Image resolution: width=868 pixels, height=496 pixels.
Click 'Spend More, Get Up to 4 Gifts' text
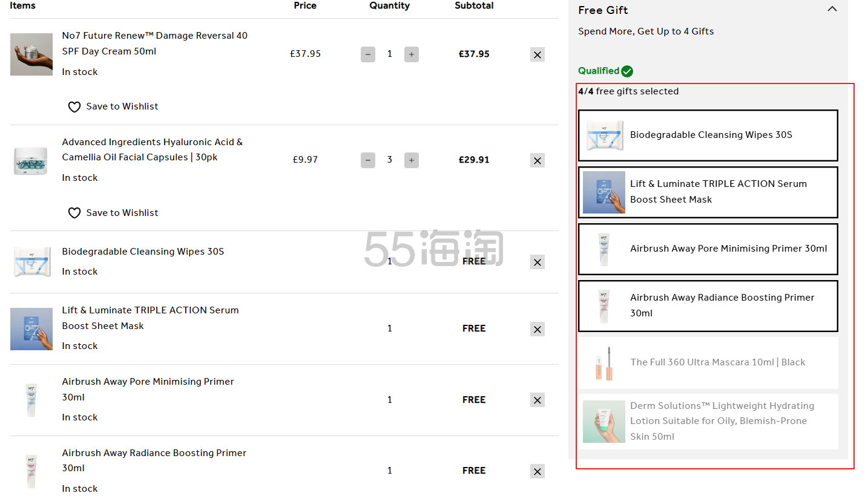[x=646, y=31]
